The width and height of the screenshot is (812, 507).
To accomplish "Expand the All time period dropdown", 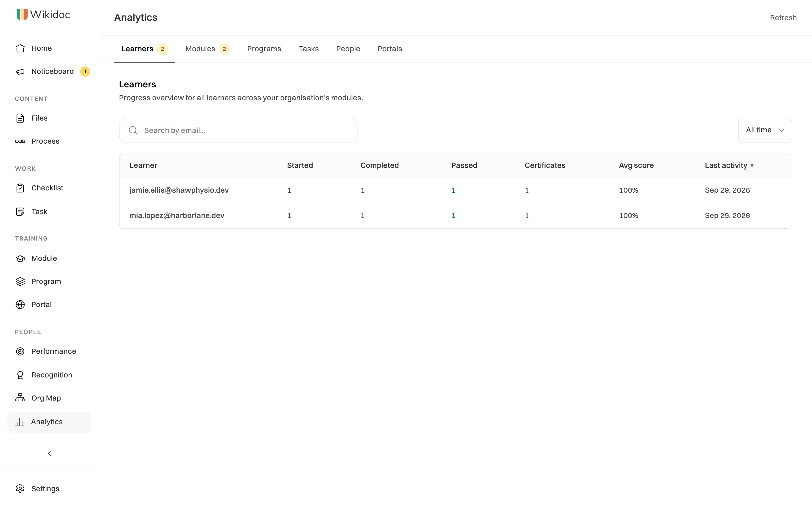I will click(x=765, y=130).
